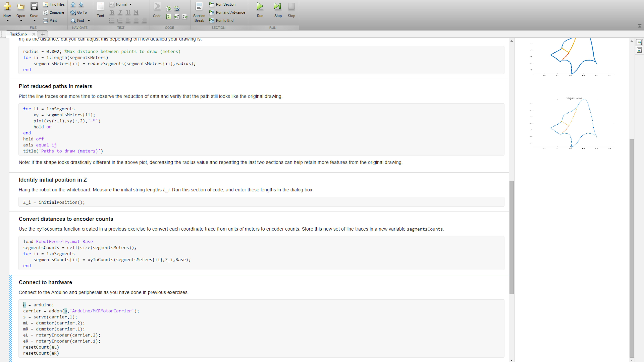The image size is (644, 362).
Task: Toggle monospace text formatting
Action: (x=136, y=12)
